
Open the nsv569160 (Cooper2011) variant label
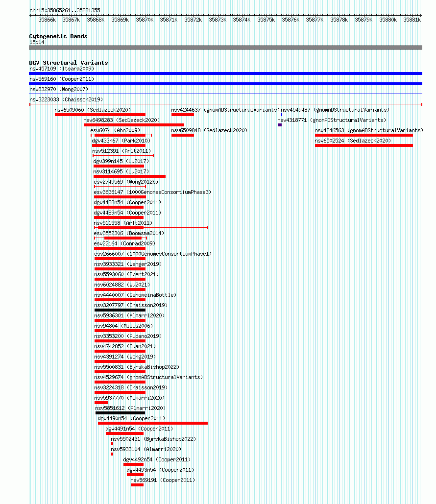[62, 79]
